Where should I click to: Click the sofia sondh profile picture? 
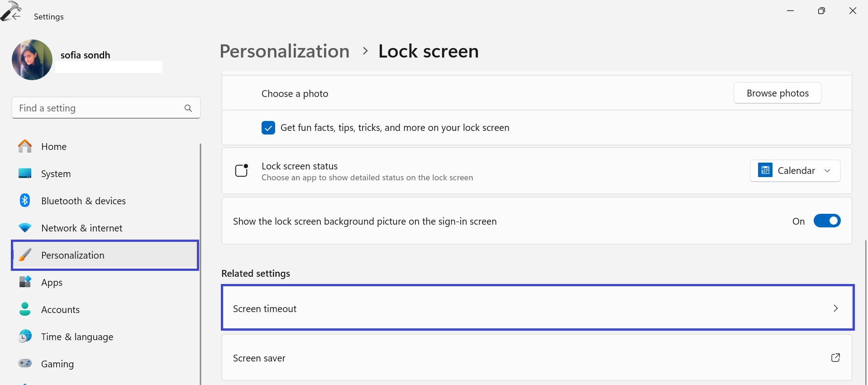[x=32, y=60]
